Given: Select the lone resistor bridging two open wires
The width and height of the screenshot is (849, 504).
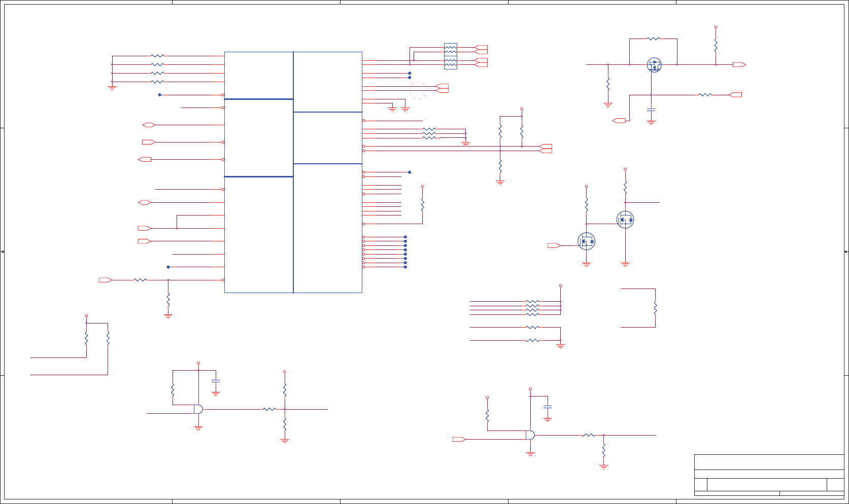Looking at the screenshot, I should 655,308.
